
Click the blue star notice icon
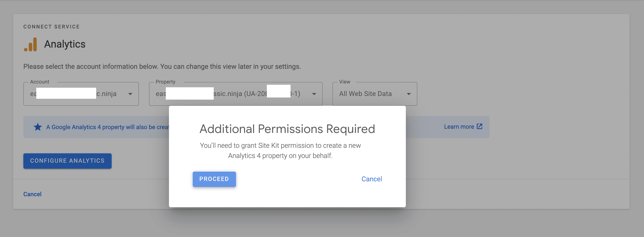click(38, 127)
